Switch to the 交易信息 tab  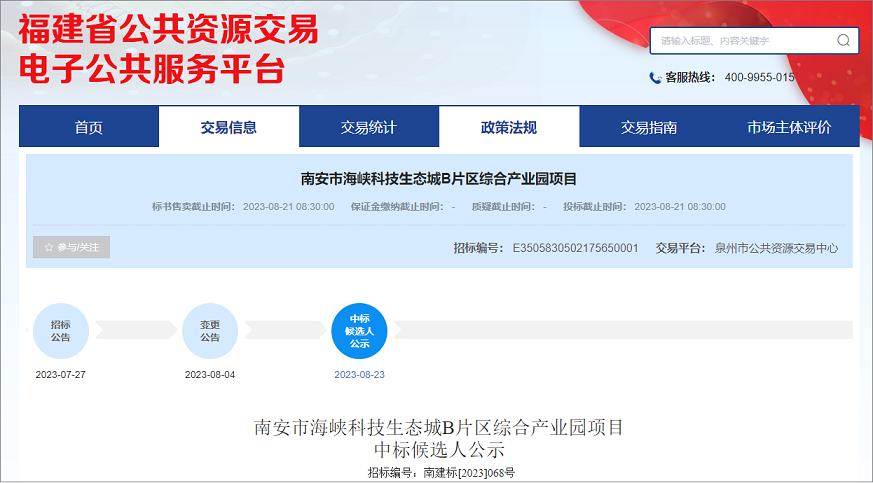pos(229,127)
